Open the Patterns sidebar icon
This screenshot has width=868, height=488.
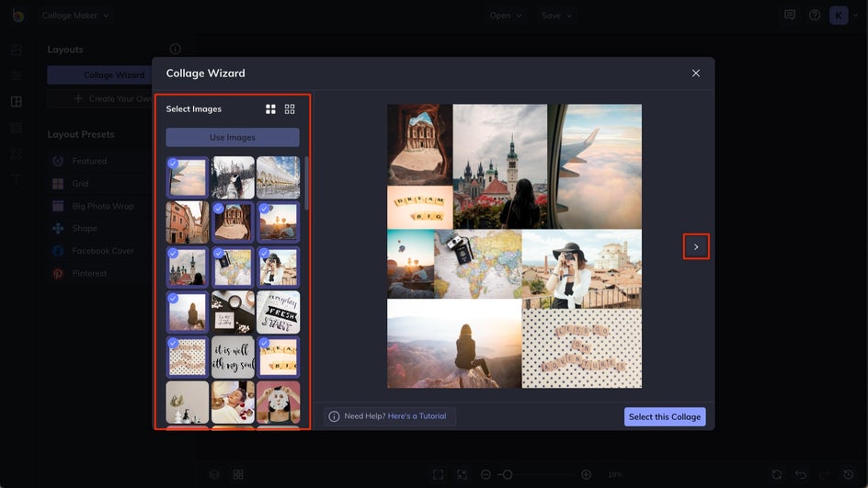click(x=16, y=128)
